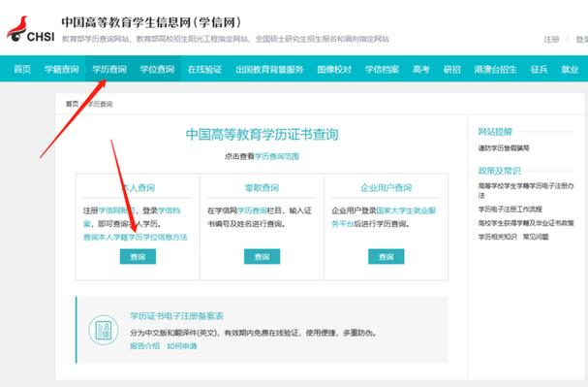The width and height of the screenshot is (588, 387).
Task: Go to 研招 nav item
Action: [x=451, y=70]
